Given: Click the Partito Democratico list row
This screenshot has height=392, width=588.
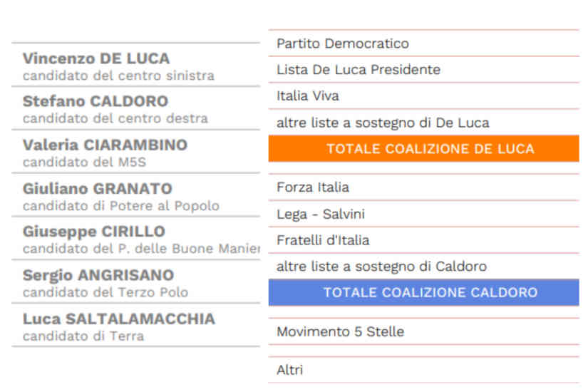Looking at the screenshot, I should pos(424,43).
